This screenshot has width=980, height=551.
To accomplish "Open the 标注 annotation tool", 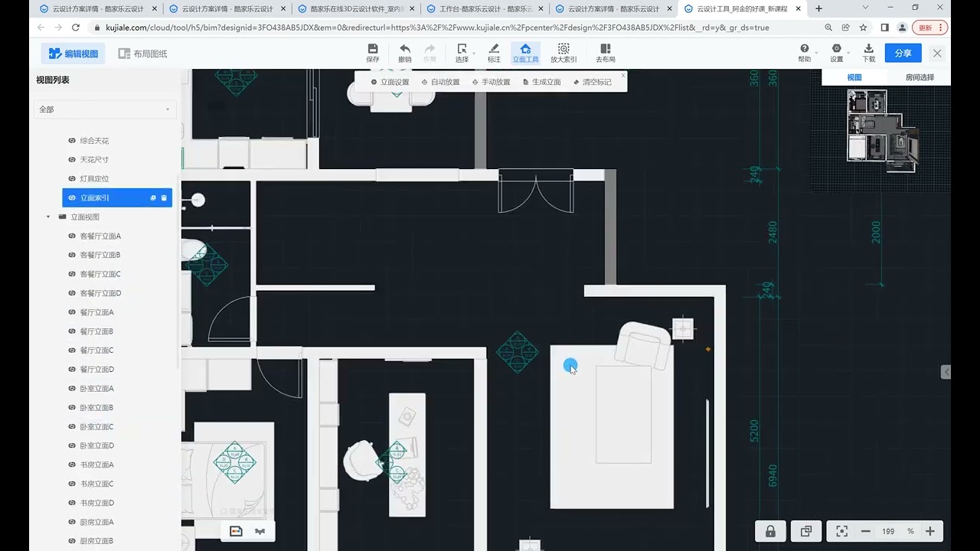I will coord(494,53).
